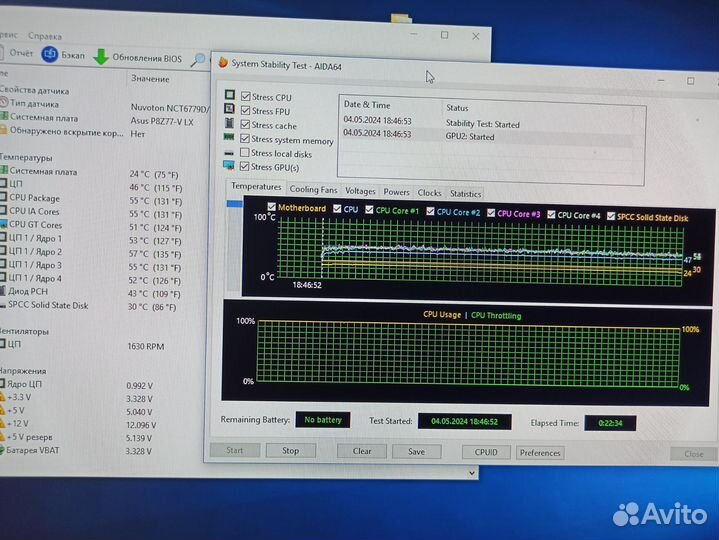
Task: Click the Nuvoton NCT6779D sensor value
Action: 169,108
